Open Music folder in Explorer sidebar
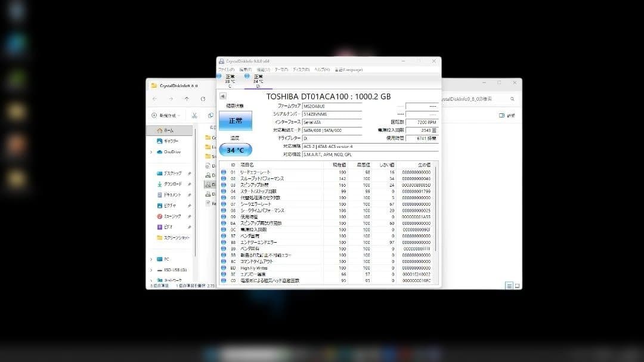The width and height of the screenshot is (644, 362). coord(169,216)
